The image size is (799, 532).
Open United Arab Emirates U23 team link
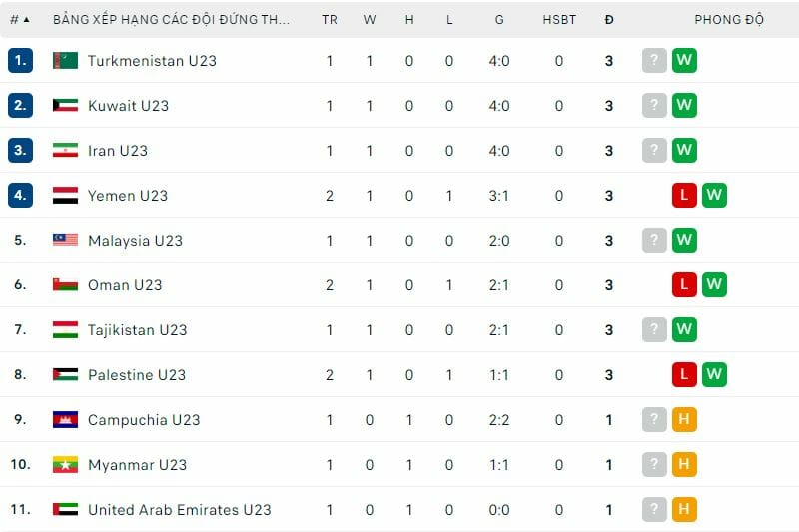point(179,510)
